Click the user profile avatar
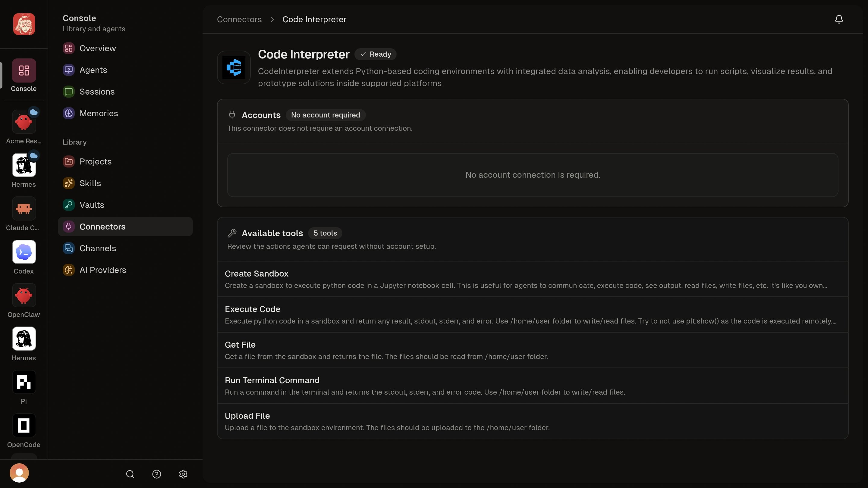 [19, 473]
